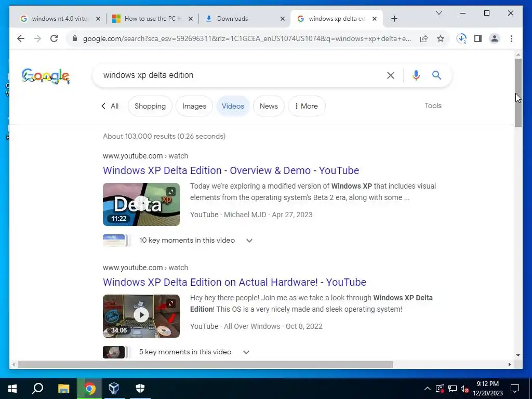Select the Images search filter
Viewport: 532px width, 399px height.
[x=194, y=106]
